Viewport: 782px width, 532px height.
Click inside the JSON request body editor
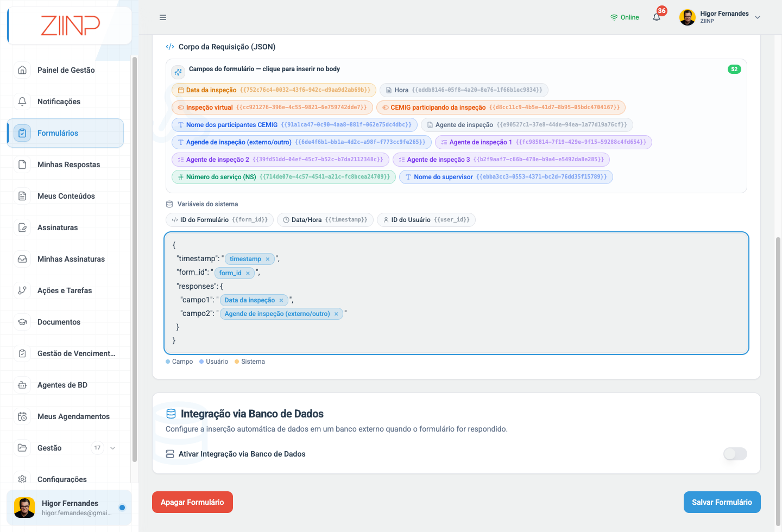pyautogui.click(x=456, y=293)
